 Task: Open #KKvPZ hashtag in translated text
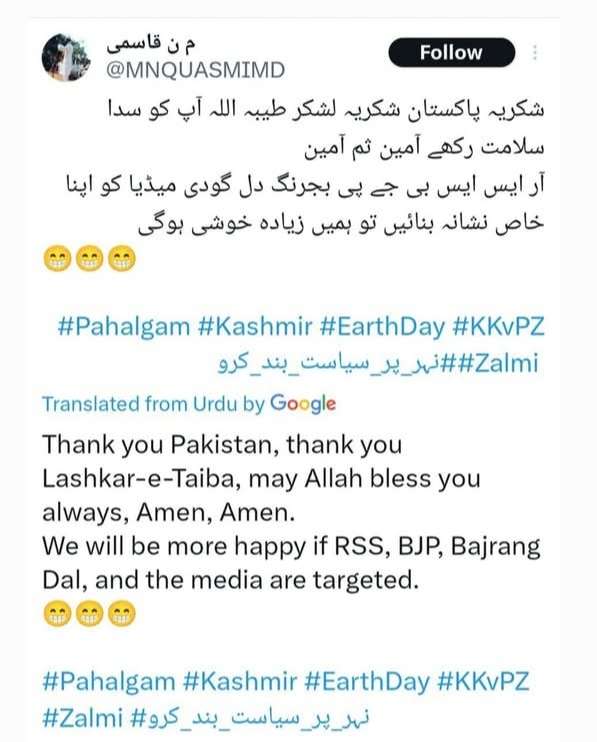click(x=483, y=681)
